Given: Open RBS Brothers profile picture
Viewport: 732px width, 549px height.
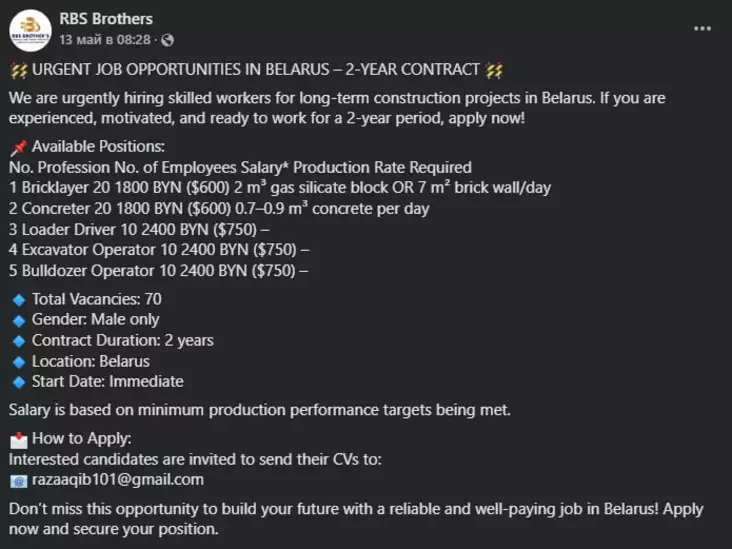Looking at the screenshot, I should 30,30.
